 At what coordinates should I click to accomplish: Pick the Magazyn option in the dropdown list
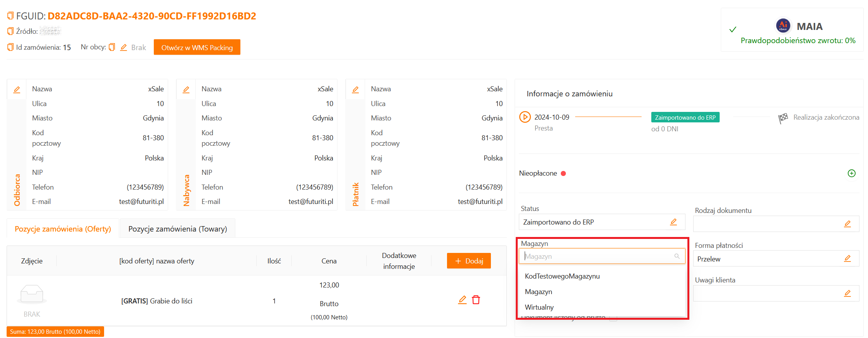pos(538,292)
